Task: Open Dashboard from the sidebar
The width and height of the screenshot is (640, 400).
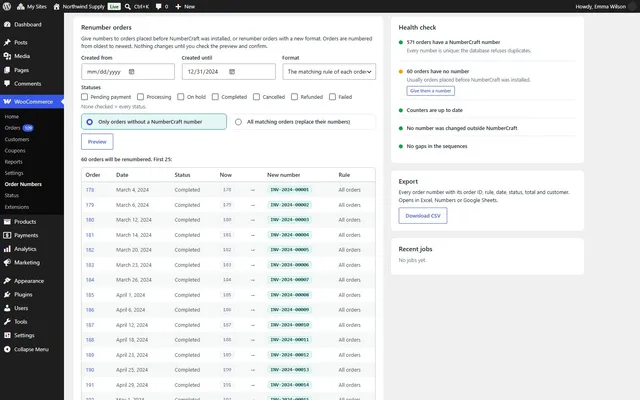Action: [32, 24]
